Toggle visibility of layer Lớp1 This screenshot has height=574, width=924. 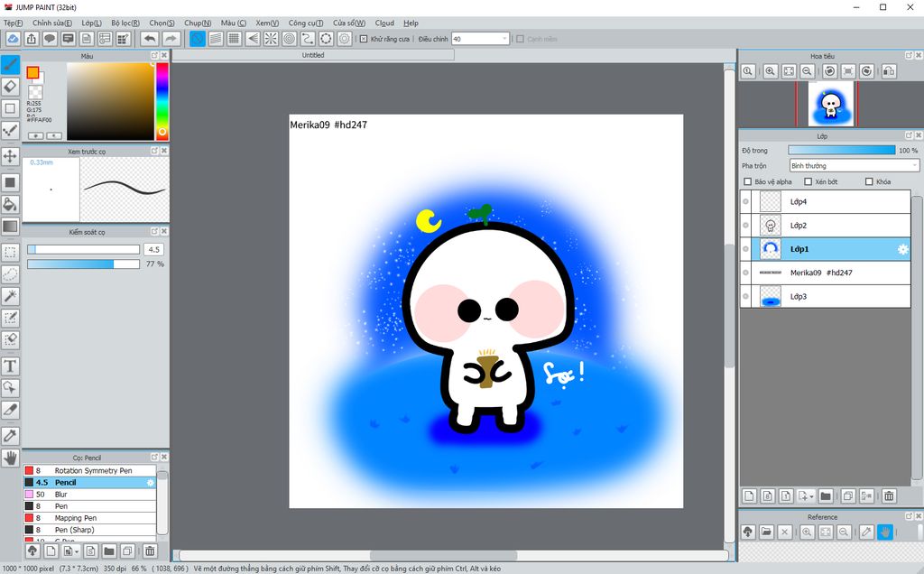click(x=745, y=249)
